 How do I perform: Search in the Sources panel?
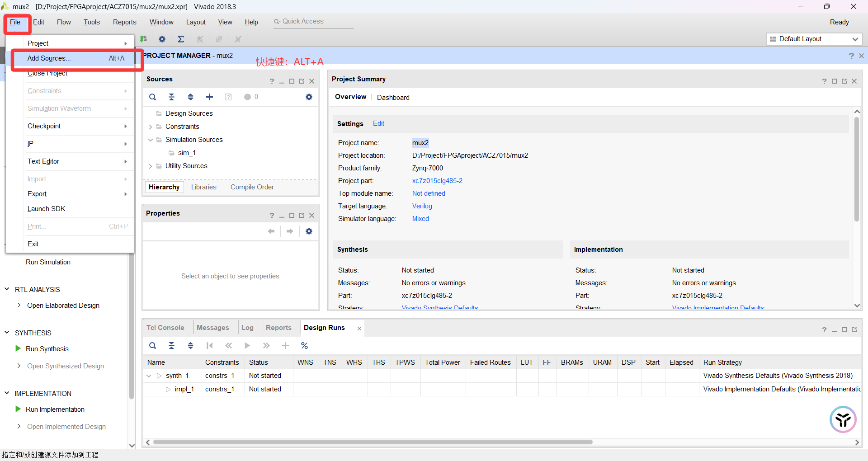(153, 97)
